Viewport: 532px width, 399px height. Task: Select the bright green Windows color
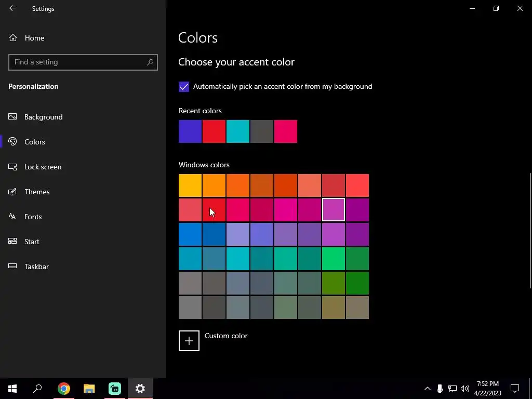(x=334, y=259)
